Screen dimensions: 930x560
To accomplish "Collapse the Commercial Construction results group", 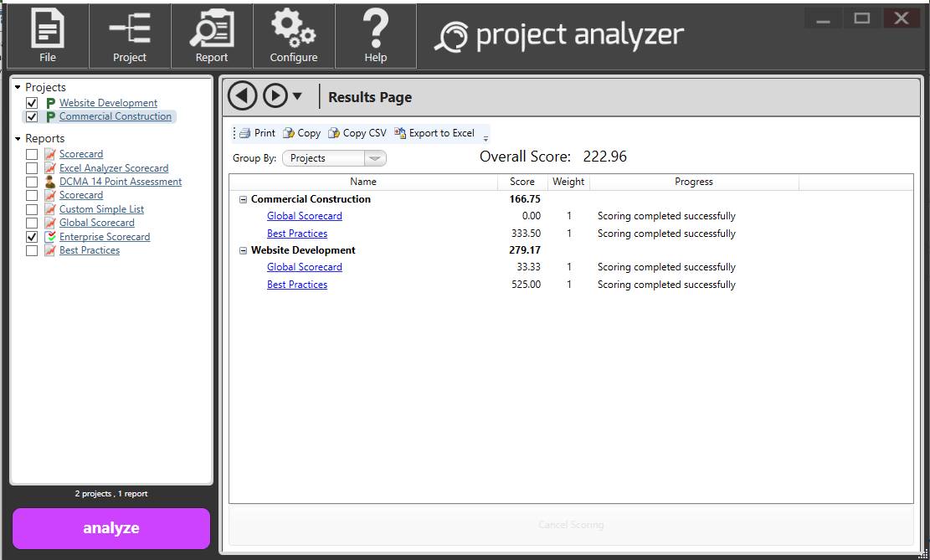I will [x=244, y=200].
